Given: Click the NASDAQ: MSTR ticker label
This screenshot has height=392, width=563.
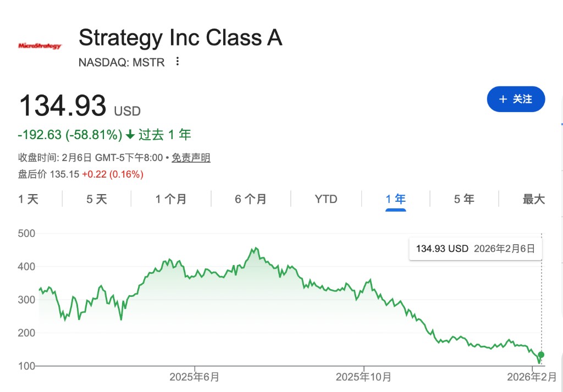Looking at the screenshot, I should pyautogui.click(x=122, y=62).
